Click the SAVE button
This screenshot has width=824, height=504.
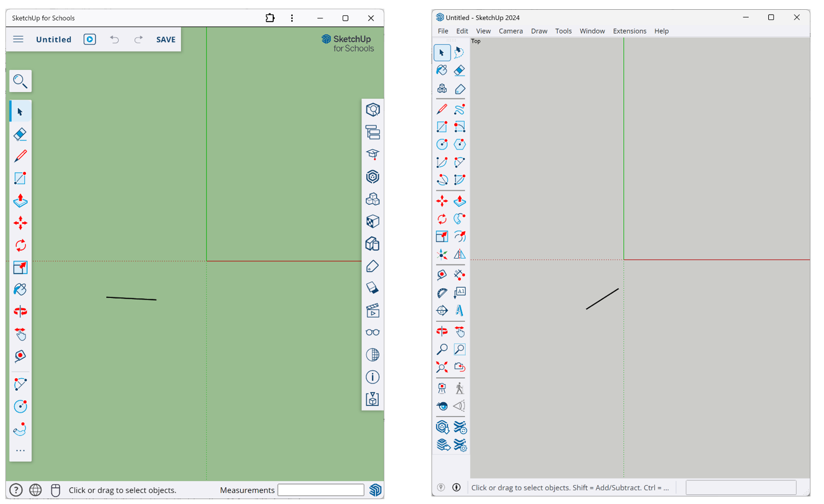coord(165,40)
